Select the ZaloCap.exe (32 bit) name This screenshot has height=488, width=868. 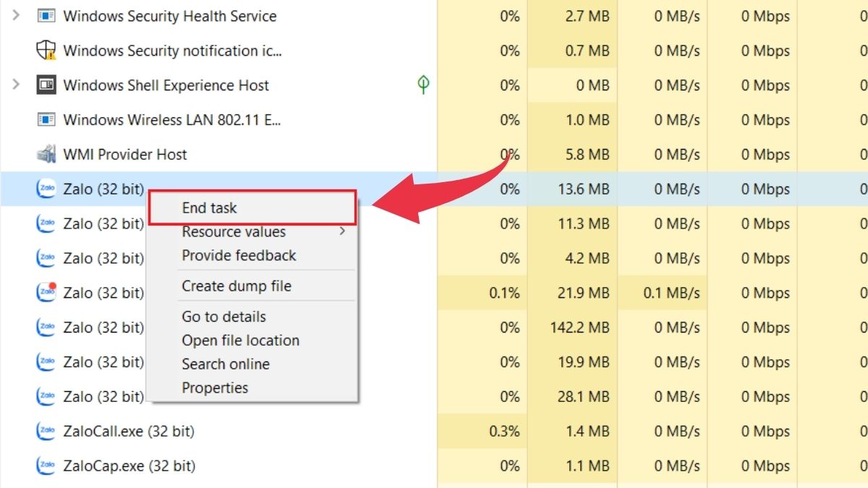point(129,466)
